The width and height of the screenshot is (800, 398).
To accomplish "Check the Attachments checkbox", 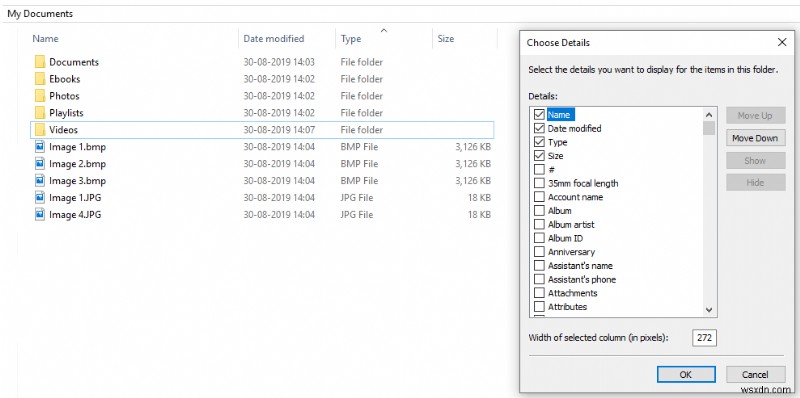I will tap(539, 293).
